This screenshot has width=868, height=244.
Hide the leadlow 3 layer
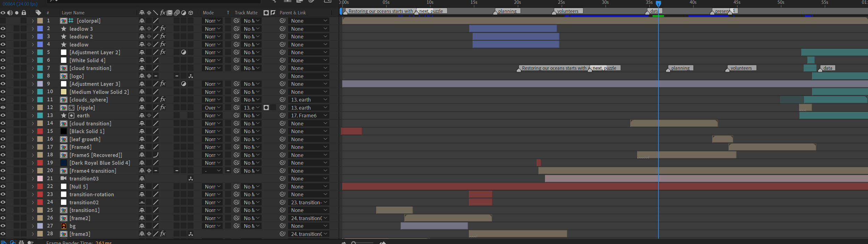(x=3, y=29)
